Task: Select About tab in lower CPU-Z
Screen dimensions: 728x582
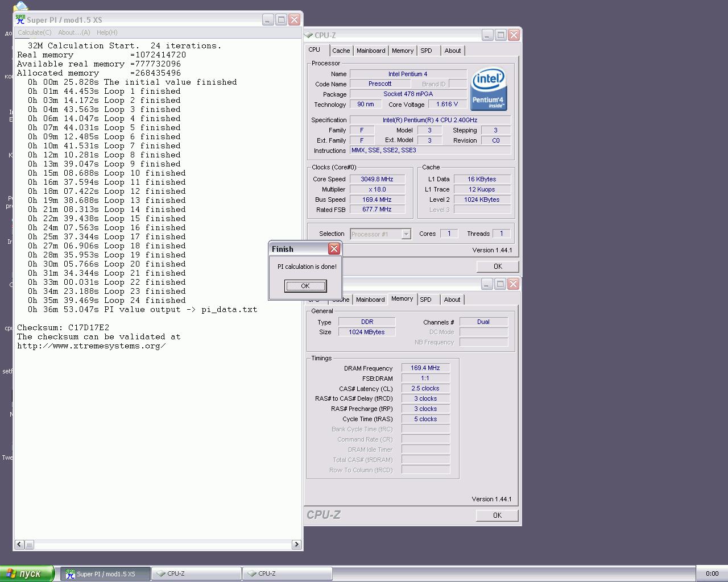Action: [452, 300]
